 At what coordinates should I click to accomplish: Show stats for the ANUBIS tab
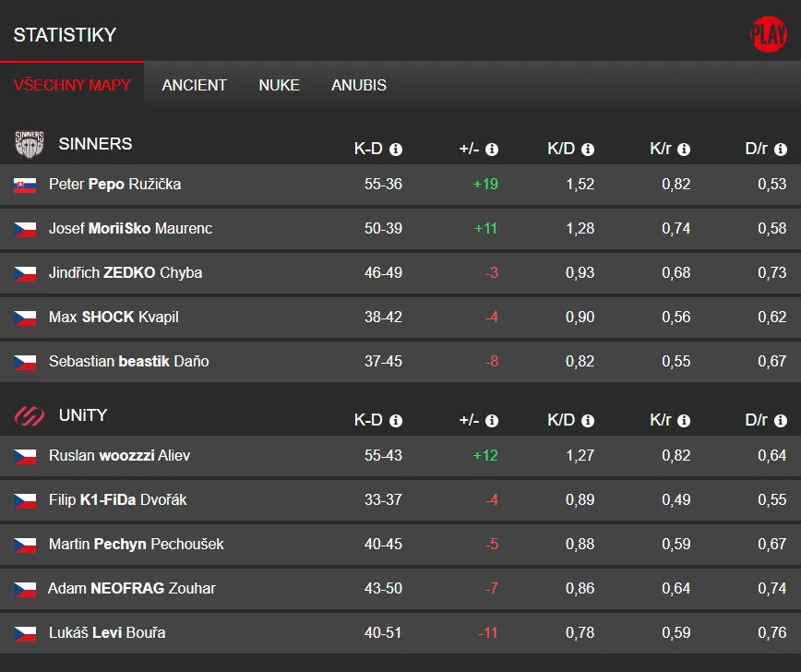point(358,85)
